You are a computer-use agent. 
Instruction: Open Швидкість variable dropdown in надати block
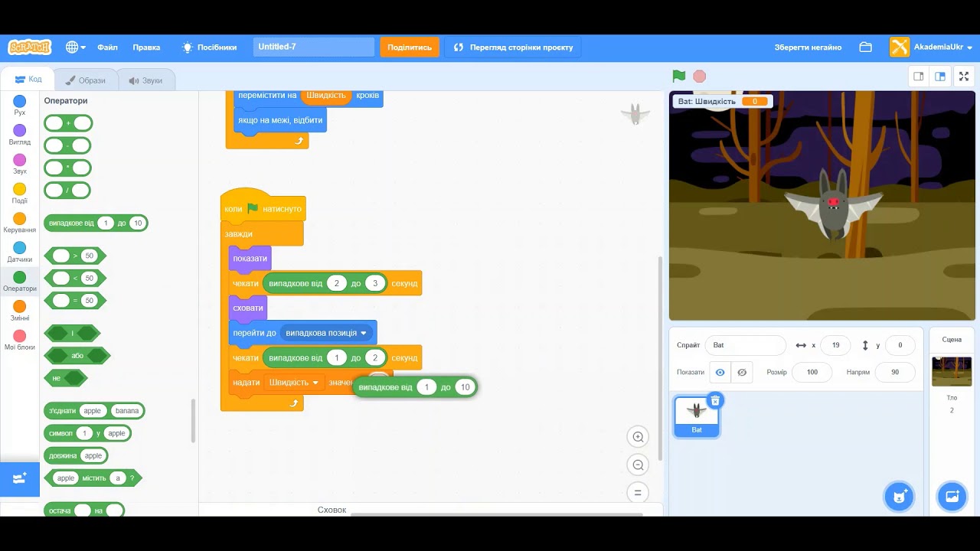(x=293, y=383)
